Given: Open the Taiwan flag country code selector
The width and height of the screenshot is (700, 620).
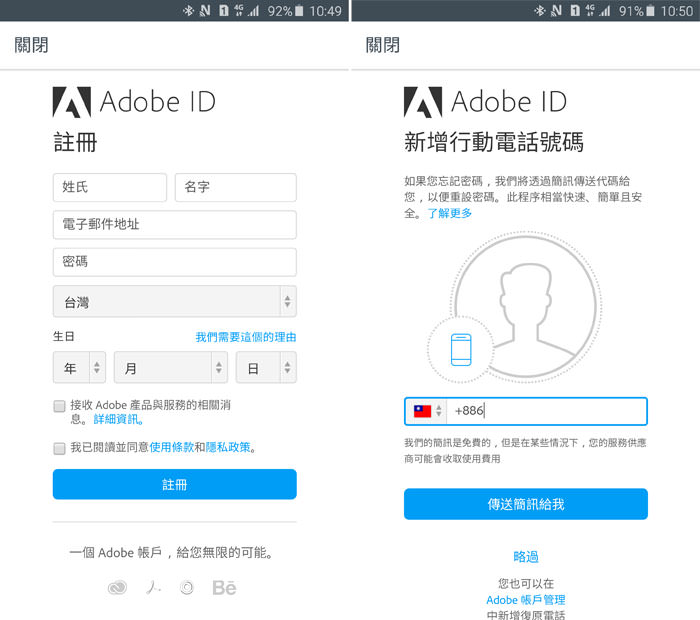Looking at the screenshot, I should coord(427,411).
